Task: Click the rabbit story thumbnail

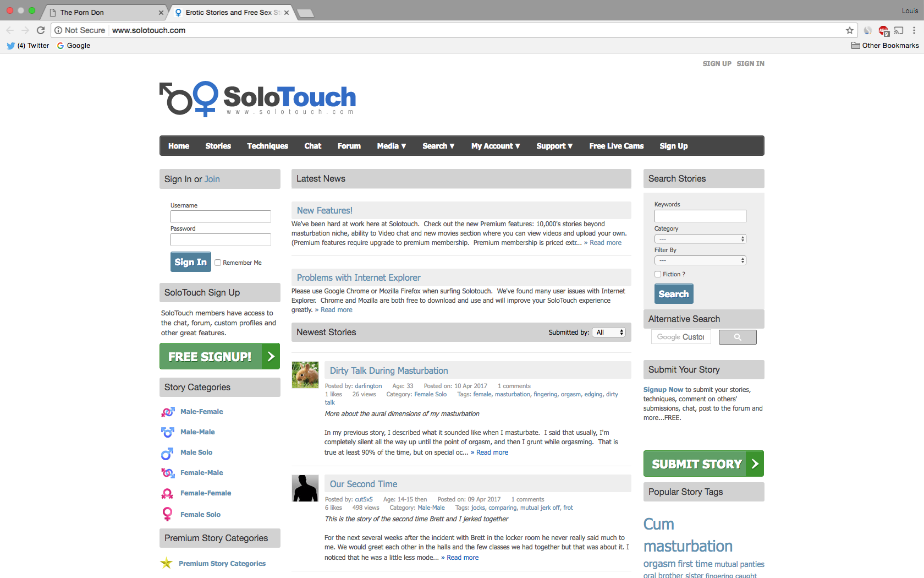Action: (x=305, y=375)
